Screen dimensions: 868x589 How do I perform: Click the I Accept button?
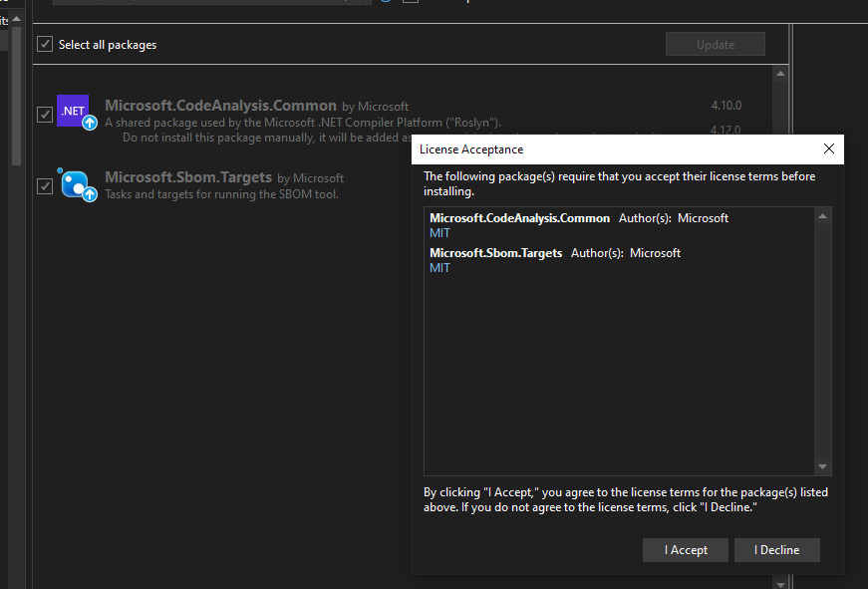pos(686,550)
